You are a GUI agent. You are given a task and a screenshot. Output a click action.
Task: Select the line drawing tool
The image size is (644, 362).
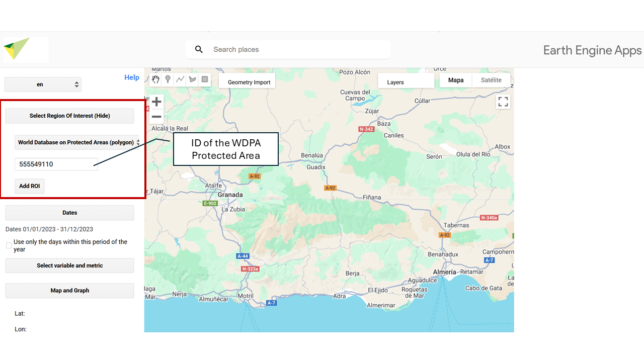coord(180,79)
